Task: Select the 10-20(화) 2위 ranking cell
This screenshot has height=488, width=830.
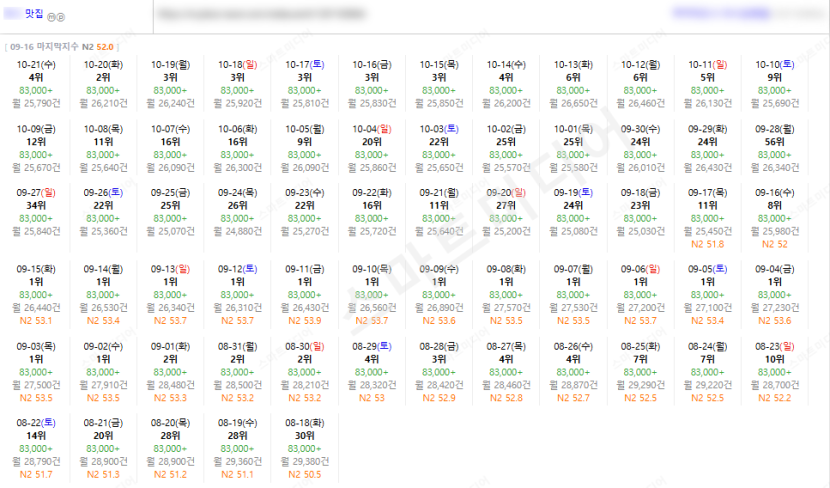Action: [103, 84]
